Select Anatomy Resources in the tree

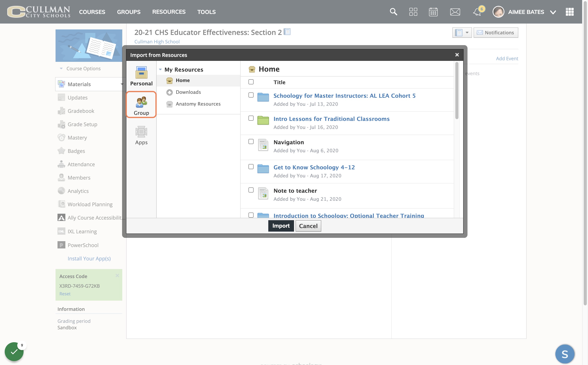pos(198,104)
